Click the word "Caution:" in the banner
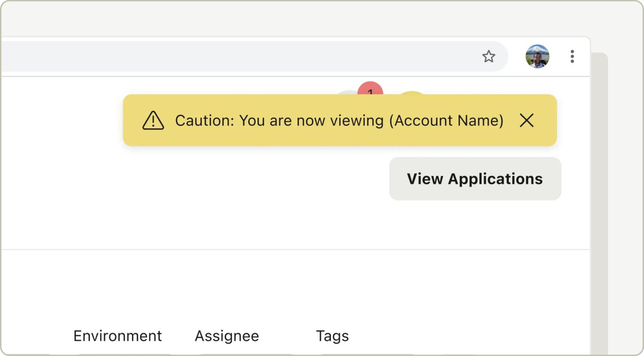 coord(205,121)
